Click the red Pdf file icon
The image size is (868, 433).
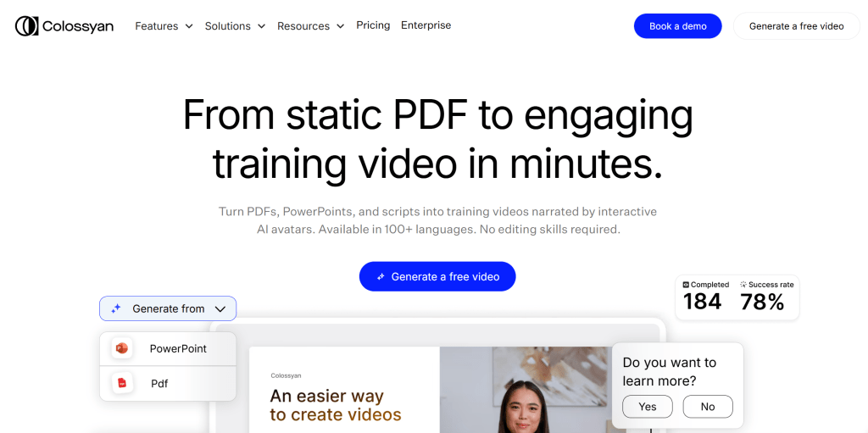[x=121, y=384]
